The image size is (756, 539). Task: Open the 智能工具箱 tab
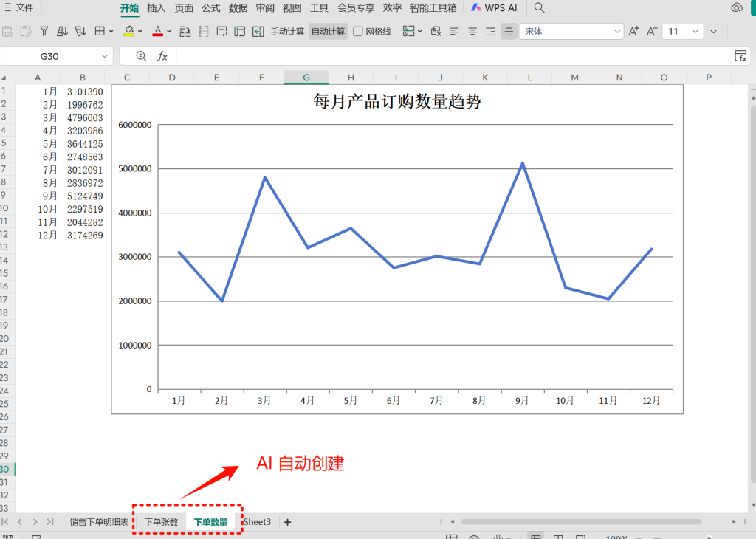pyautogui.click(x=433, y=8)
